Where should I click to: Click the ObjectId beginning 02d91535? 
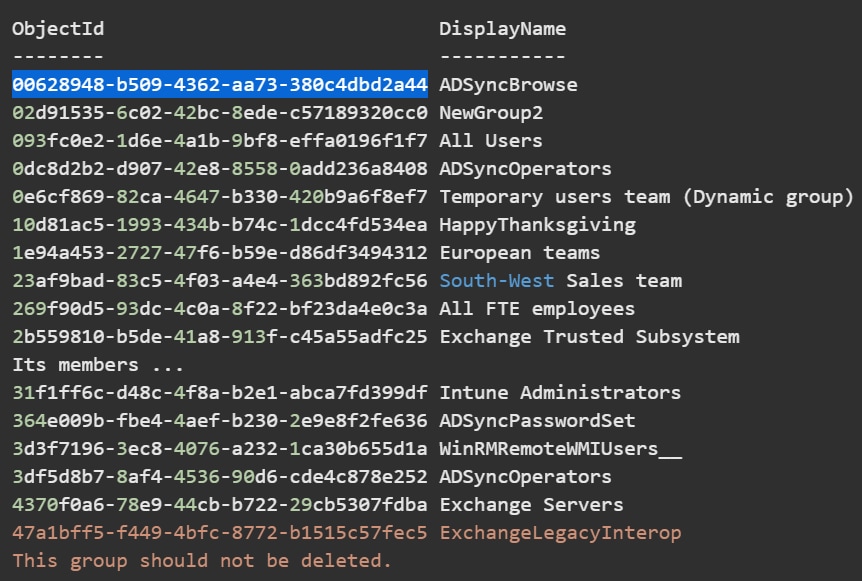220,113
